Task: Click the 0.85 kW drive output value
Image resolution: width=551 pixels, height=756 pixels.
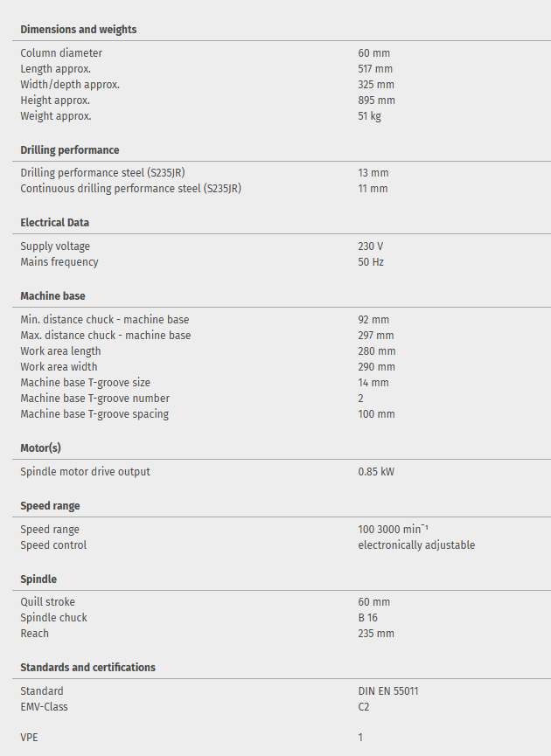Action: coord(376,472)
